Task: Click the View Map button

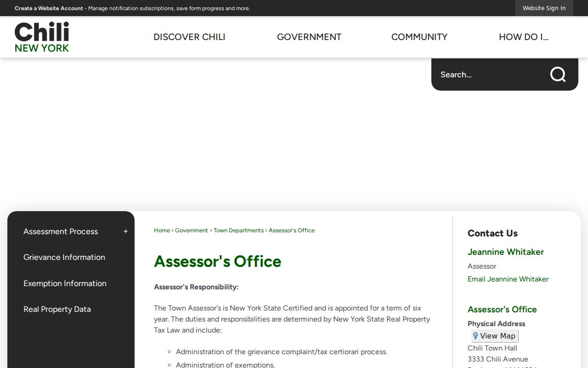Action: click(x=495, y=336)
